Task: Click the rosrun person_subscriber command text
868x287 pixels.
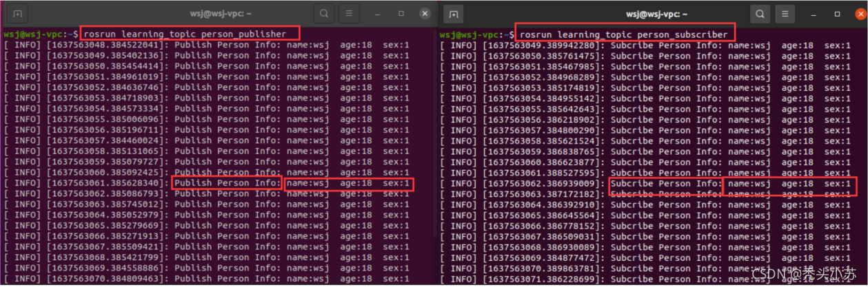Action: pos(623,34)
